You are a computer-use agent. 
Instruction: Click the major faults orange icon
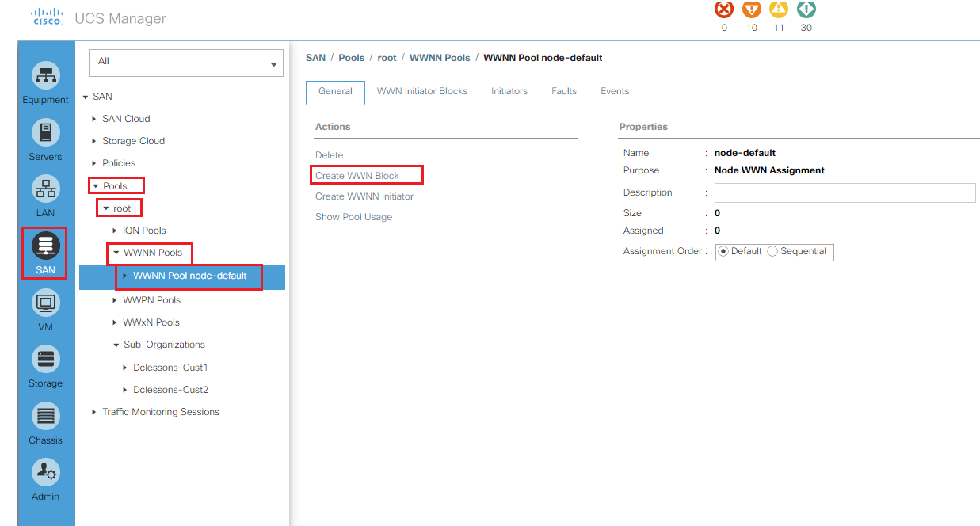(752, 10)
